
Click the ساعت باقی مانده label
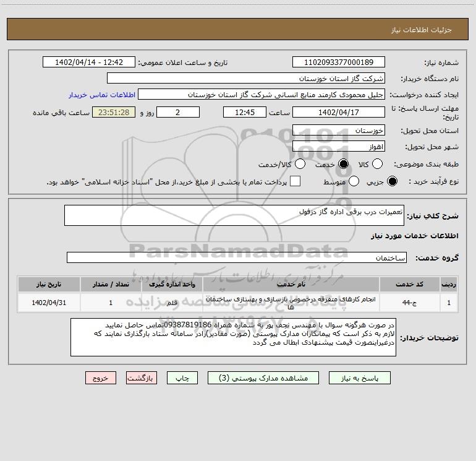[x=61, y=113]
